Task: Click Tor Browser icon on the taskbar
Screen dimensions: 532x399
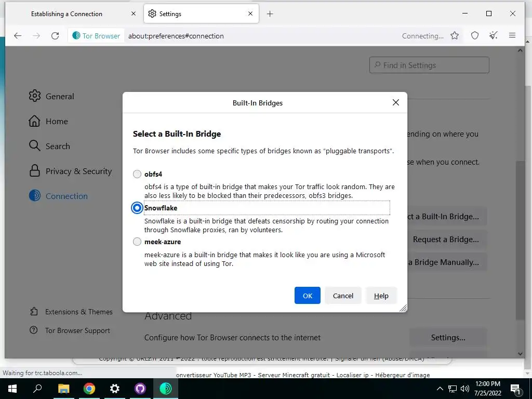Action: pos(166,389)
